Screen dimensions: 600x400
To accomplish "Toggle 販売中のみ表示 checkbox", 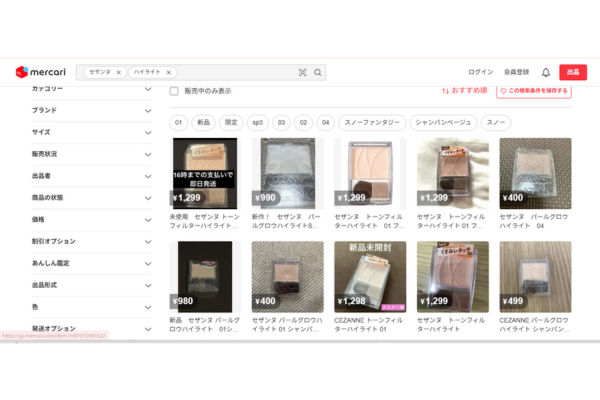I will 174,91.
